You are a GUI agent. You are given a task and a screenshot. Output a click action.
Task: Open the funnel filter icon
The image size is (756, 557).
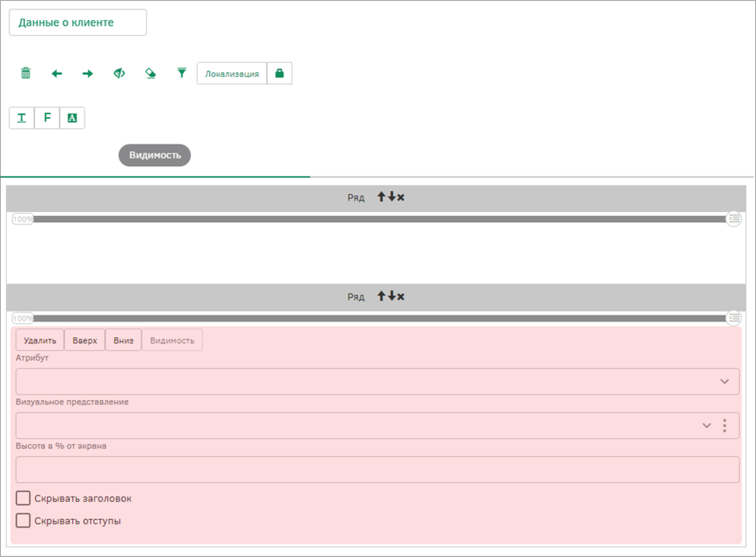point(182,73)
